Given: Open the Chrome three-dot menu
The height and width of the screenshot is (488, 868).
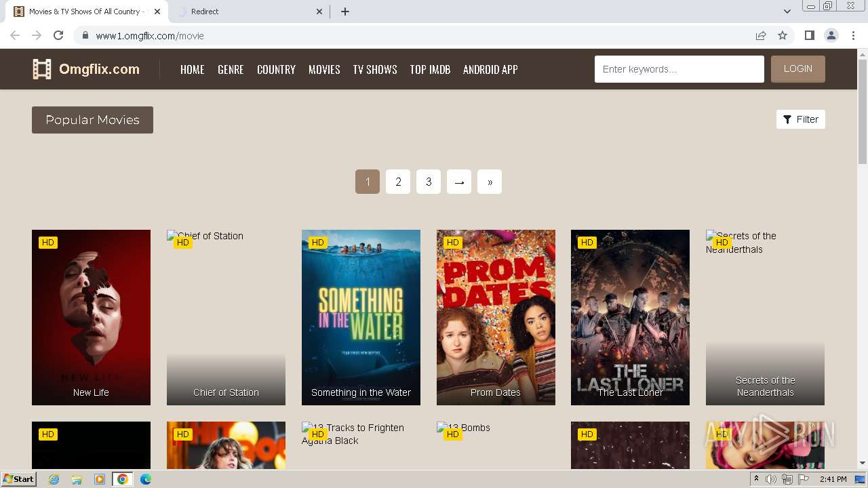Looking at the screenshot, I should coord(853,35).
